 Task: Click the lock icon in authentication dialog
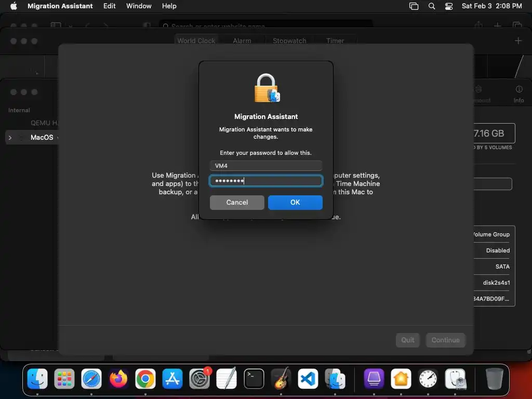click(x=267, y=88)
